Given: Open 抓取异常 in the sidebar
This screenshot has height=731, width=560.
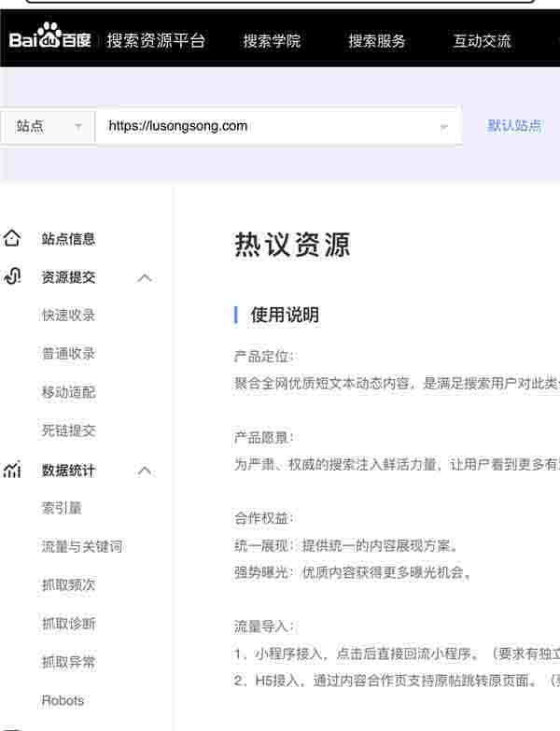Looking at the screenshot, I should (68, 662).
